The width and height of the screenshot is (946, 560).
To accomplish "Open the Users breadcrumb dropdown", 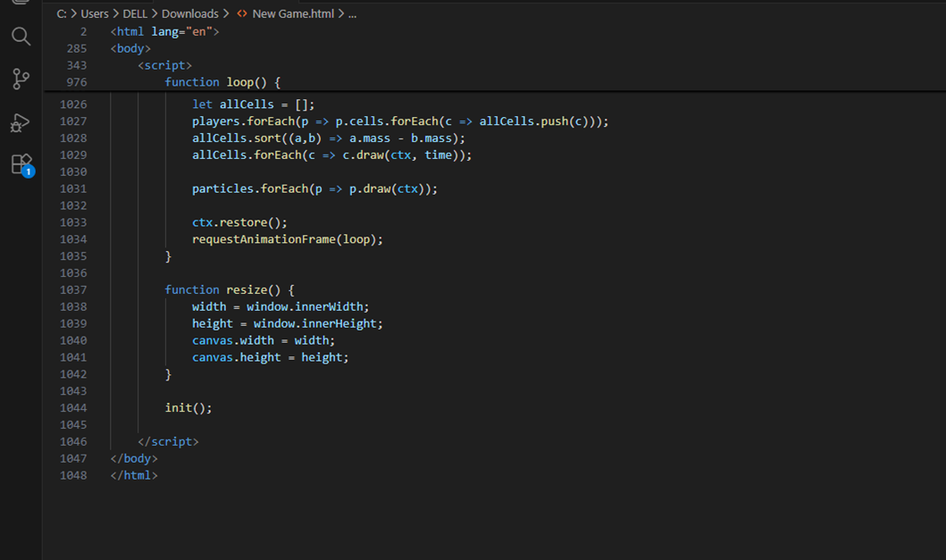I will 95,13.
